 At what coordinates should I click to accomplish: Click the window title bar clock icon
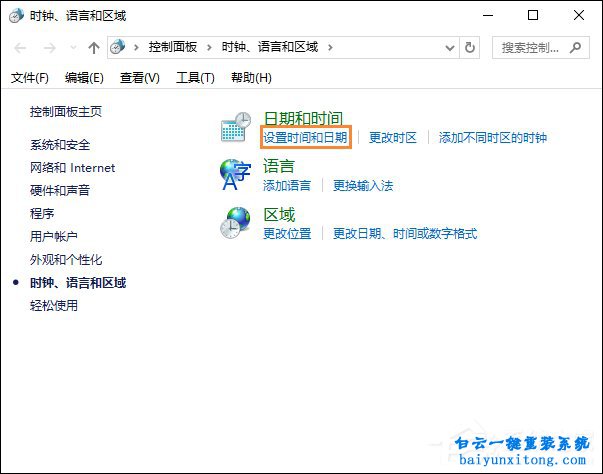click(x=17, y=16)
